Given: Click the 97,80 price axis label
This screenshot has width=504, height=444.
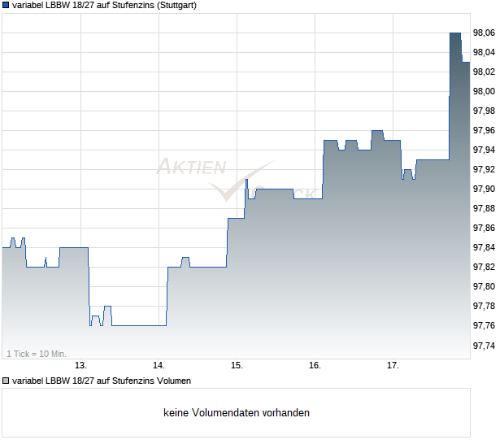Looking at the screenshot, I should [x=484, y=286].
